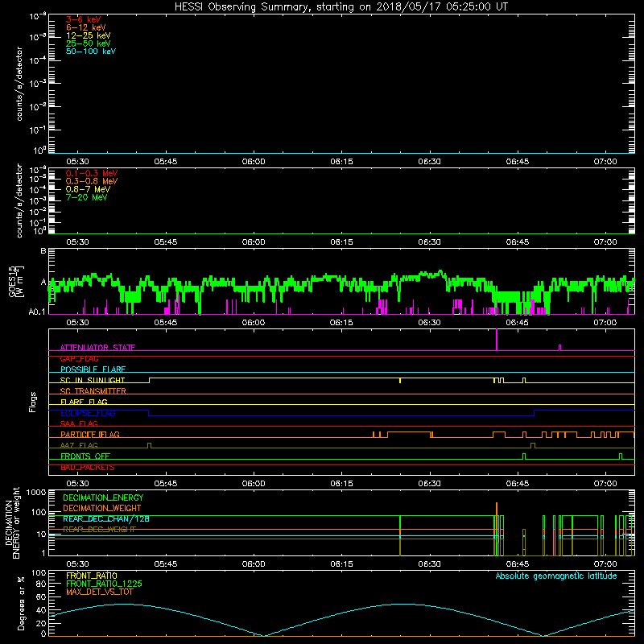Select the 0.1-0.3 MeV legend label

pos(92,173)
